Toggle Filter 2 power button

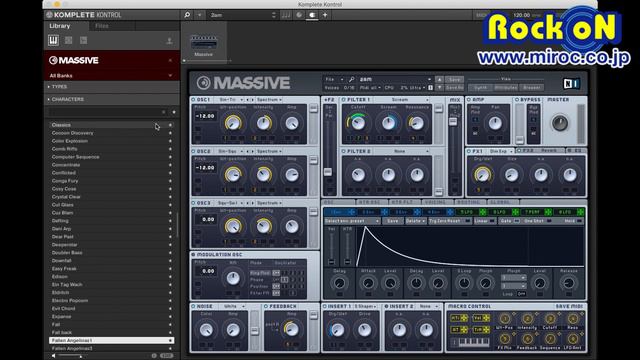(343, 151)
